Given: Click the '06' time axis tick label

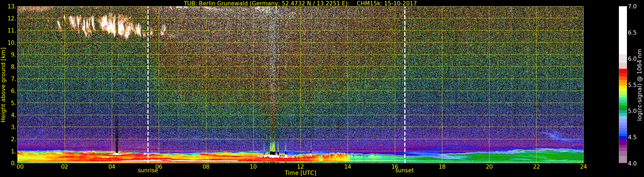Looking at the screenshot, I should (x=159, y=167).
